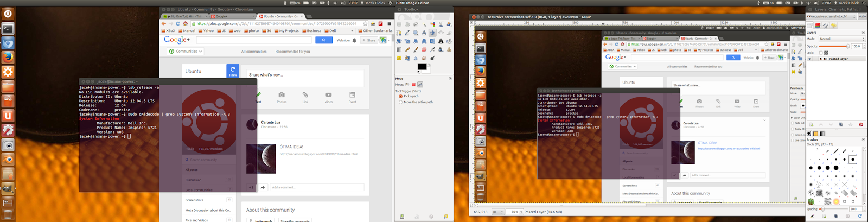
Task: Open the 'Recommended for you' link
Action: (292, 52)
